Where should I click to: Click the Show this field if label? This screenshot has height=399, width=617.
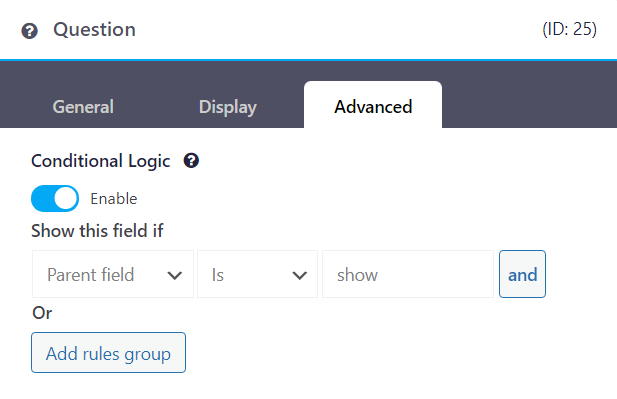[x=97, y=231]
